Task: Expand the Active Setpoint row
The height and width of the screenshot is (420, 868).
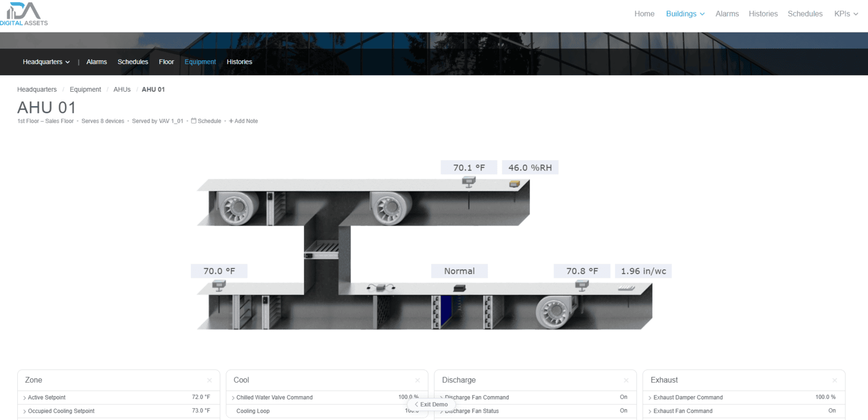Action: coord(46,397)
